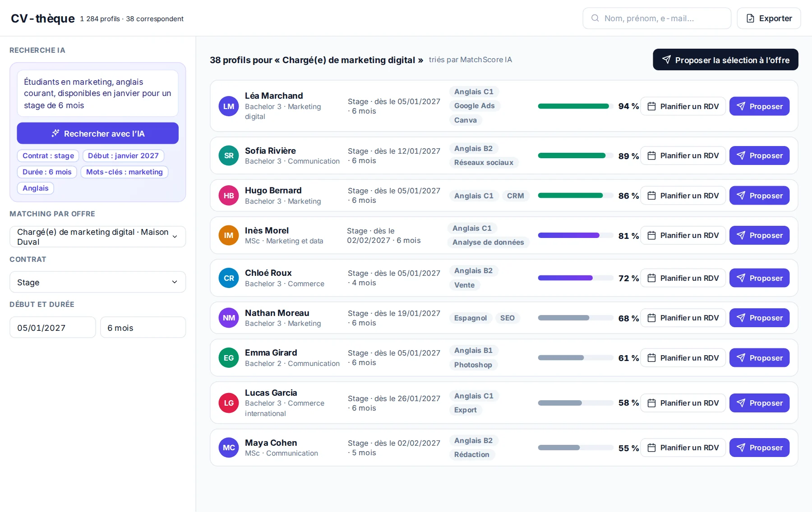Propose Hugo Bernard for the offer
The image size is (812, 512).
(x=759, y=196)
